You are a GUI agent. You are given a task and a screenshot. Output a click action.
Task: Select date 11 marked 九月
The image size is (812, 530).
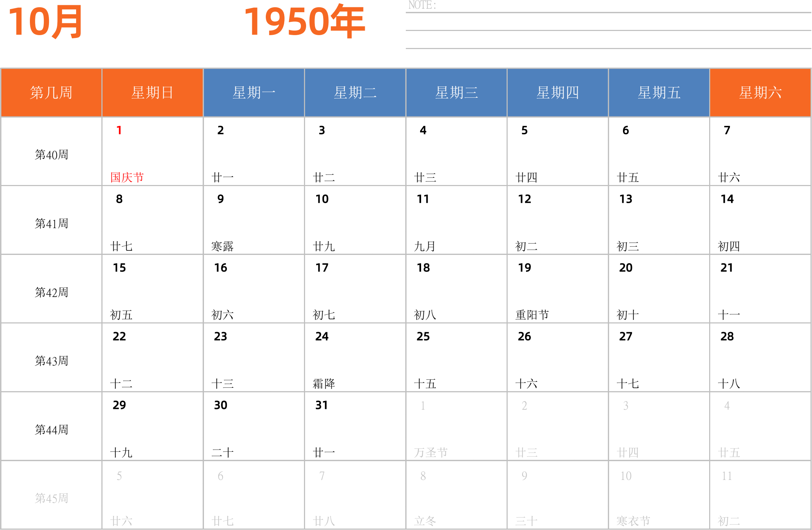pos(456,220)
